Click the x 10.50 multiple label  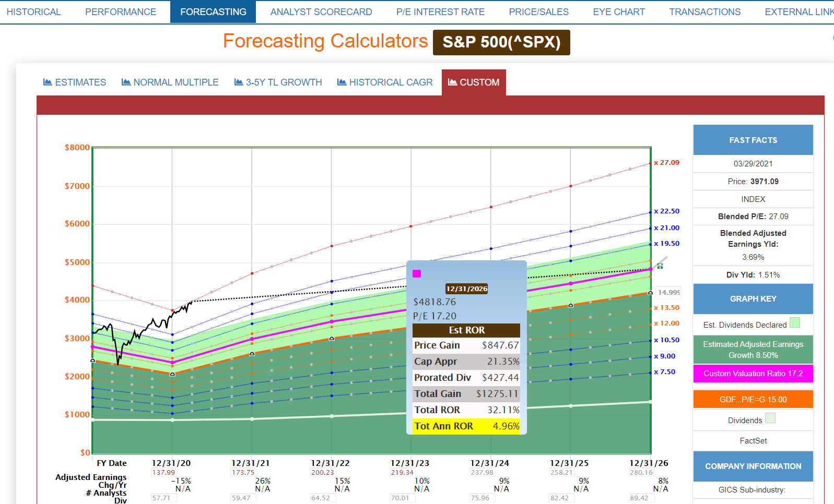pos(667,340)
